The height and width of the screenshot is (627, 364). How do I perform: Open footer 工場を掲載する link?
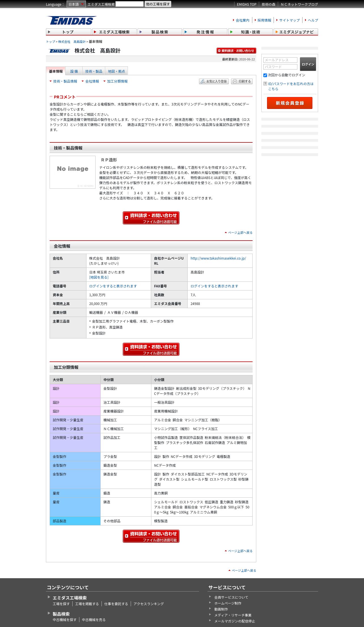87,604
